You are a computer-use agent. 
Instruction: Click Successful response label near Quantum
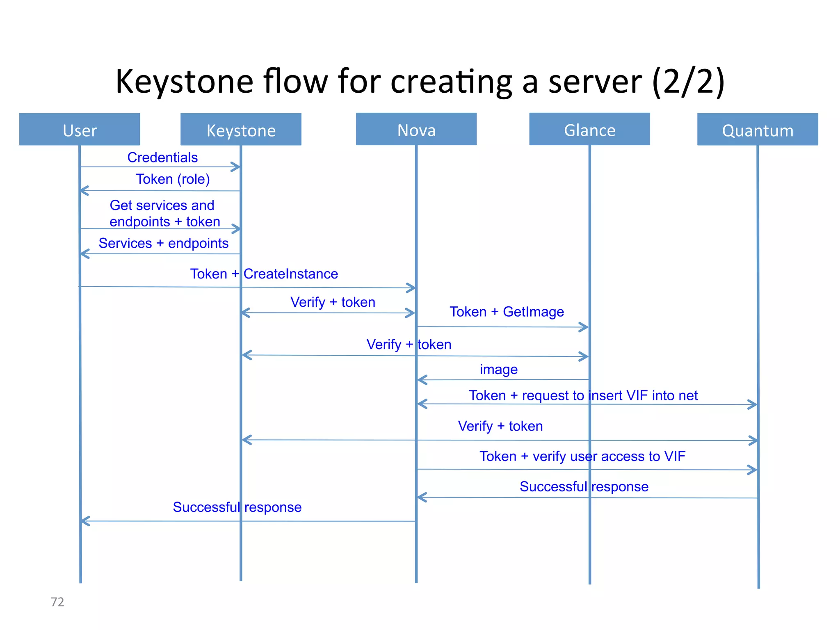pos(584,486)
